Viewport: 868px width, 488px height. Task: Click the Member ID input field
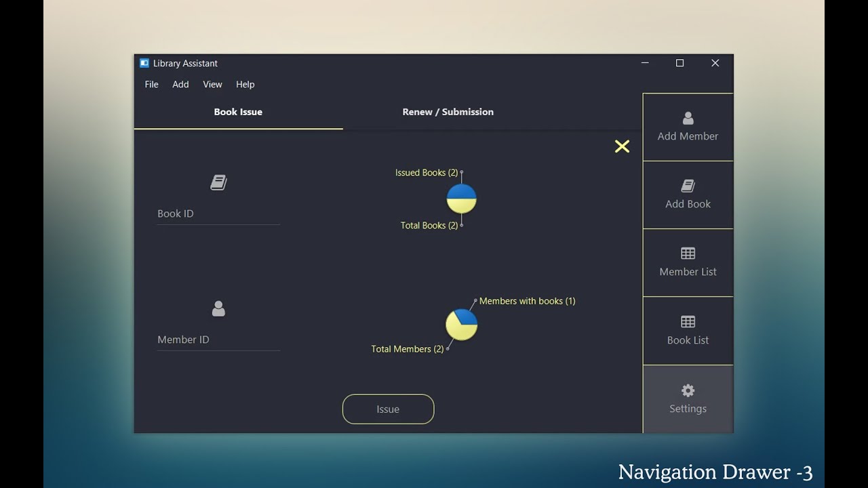click(217, 339)
